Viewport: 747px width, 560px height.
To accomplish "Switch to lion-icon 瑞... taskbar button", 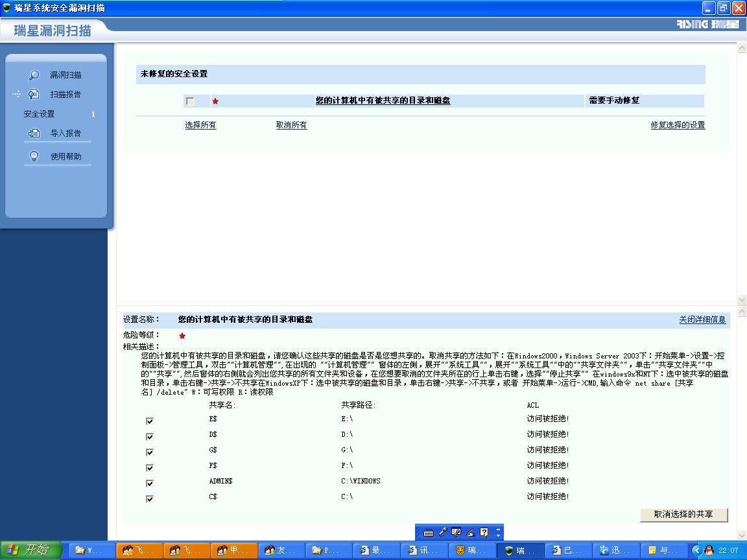I will [x=472, y=550].
